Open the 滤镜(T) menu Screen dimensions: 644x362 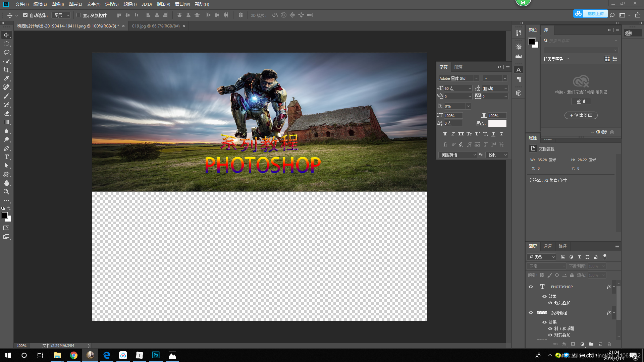point(130,4)
